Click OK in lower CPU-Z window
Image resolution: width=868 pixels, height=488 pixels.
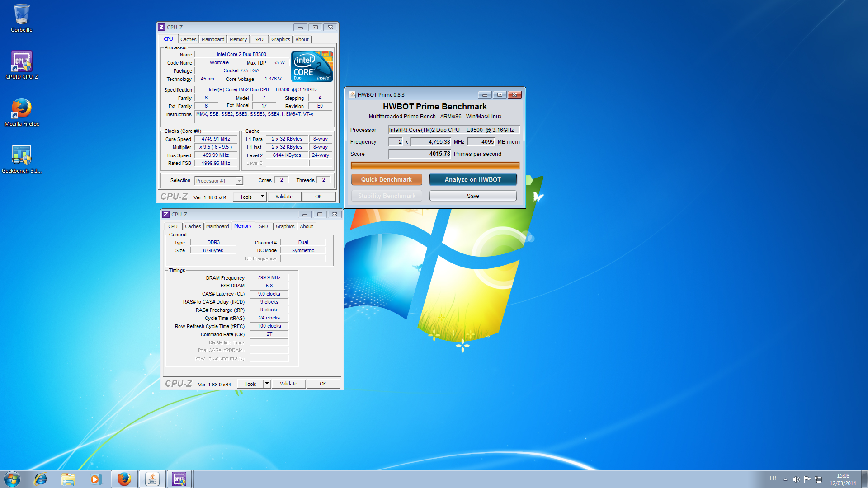[x=323, y=384]
